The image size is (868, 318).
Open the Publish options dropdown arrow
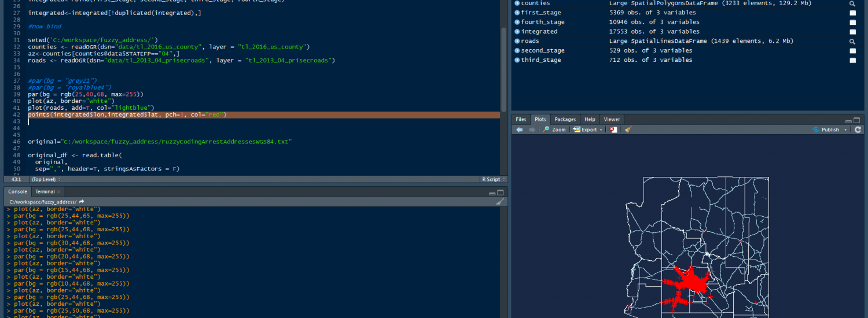[x=845, y=130]
